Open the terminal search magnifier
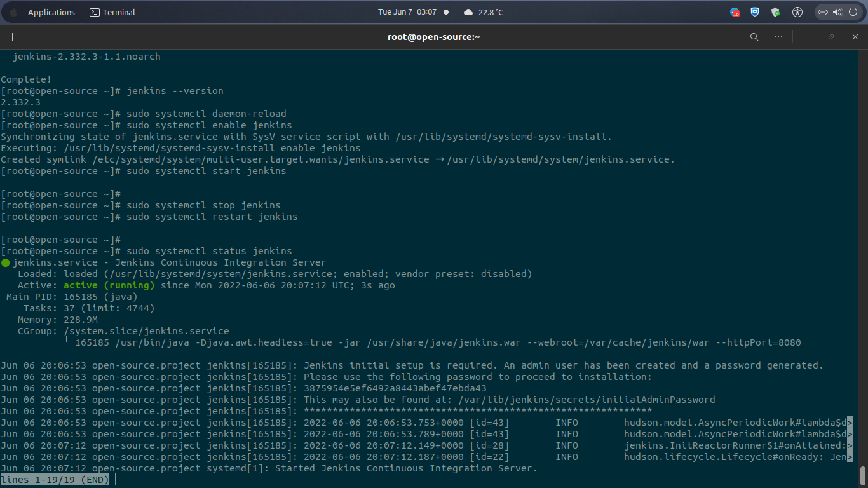The image size is (868, 488). (x=754, y=37)
